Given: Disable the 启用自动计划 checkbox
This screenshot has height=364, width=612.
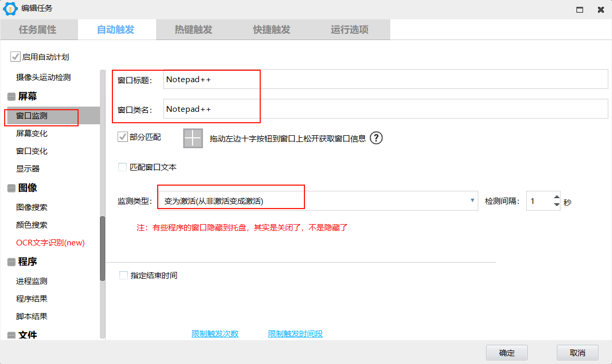Looking at the screenshot, I should [x=15, y=57].
